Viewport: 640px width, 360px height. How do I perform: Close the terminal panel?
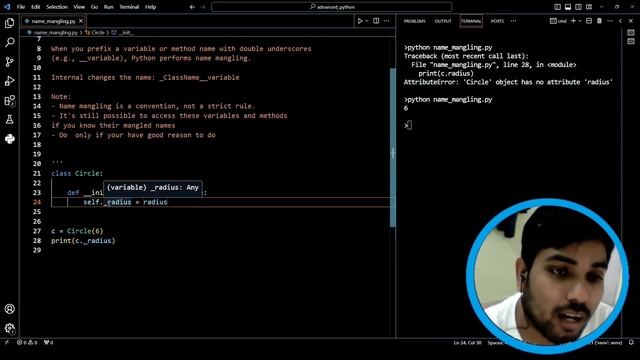coord(631,21)
